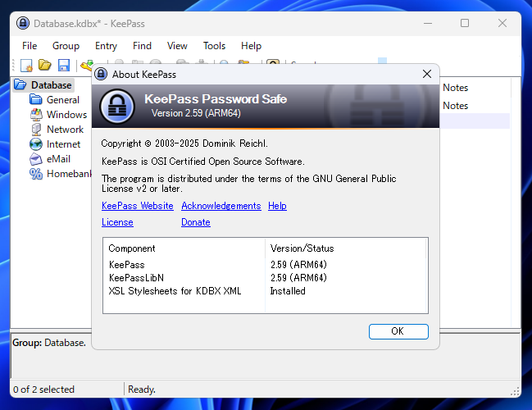532x410 pixels.
Task: Click the 'Group: Database.' details text
Action: click(49, 343)
